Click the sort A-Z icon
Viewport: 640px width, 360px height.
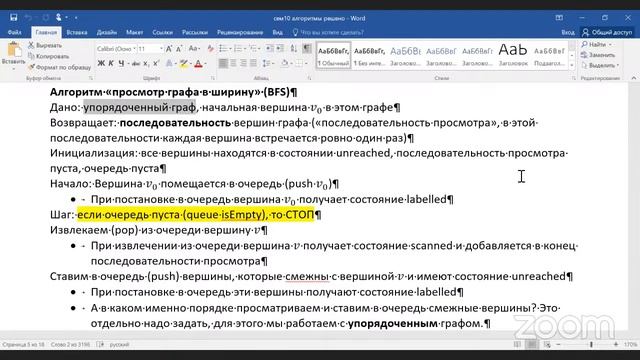tap(293, 49)
